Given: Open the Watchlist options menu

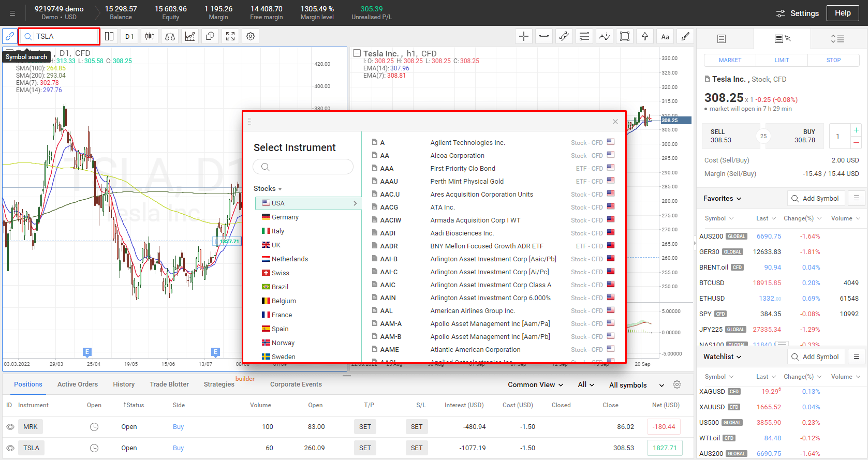Looking at the screenshot, I should [857, 357].
